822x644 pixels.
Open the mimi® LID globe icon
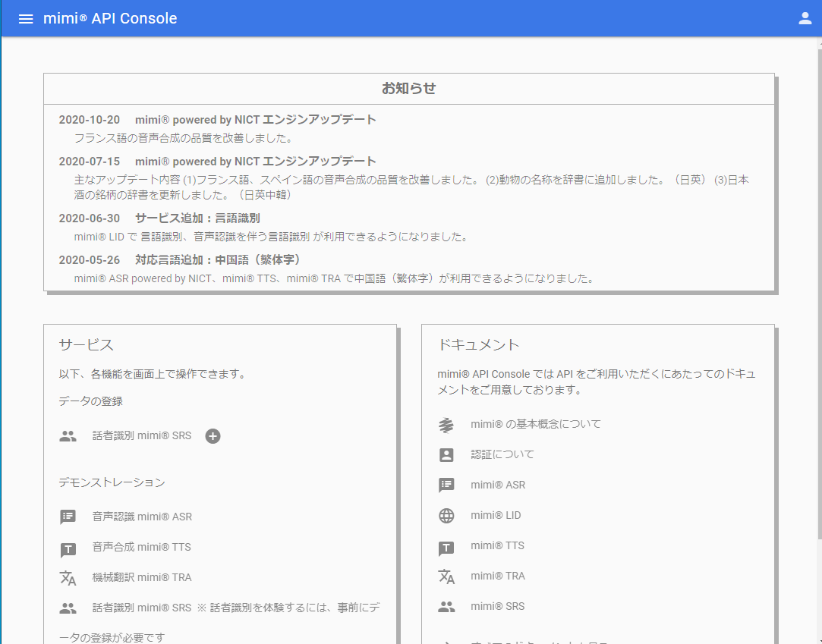446,515
